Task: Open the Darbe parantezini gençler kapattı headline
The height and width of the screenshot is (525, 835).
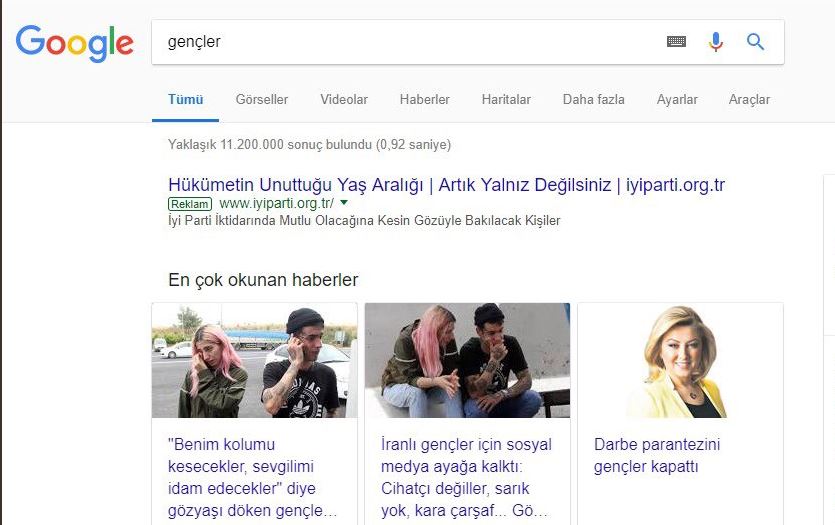Action: point(657,455)
